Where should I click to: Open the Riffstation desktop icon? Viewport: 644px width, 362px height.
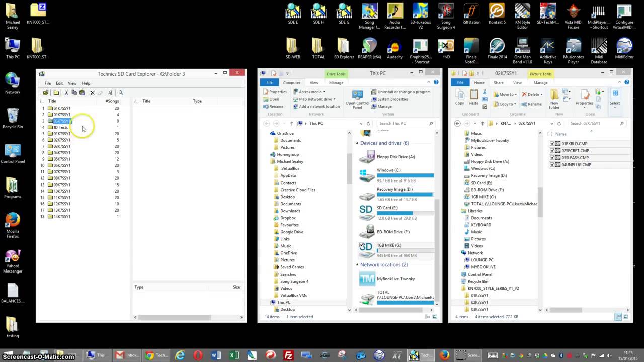[471, 14]
